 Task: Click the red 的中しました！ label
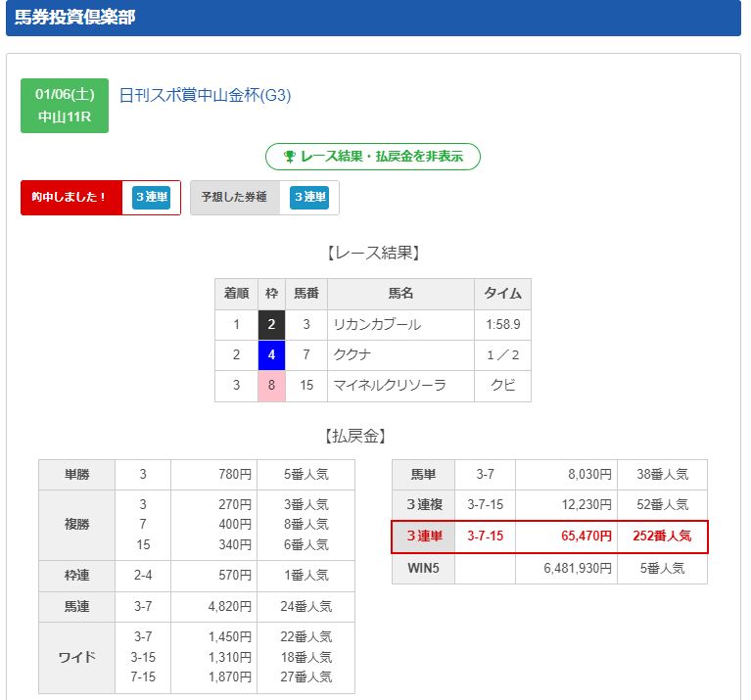click(70, 197)
